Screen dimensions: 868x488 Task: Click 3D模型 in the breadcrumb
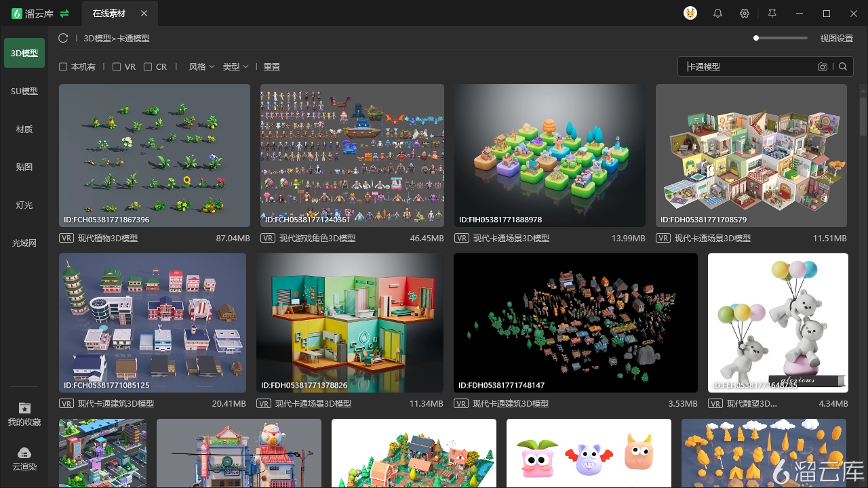tap(97, 39)
